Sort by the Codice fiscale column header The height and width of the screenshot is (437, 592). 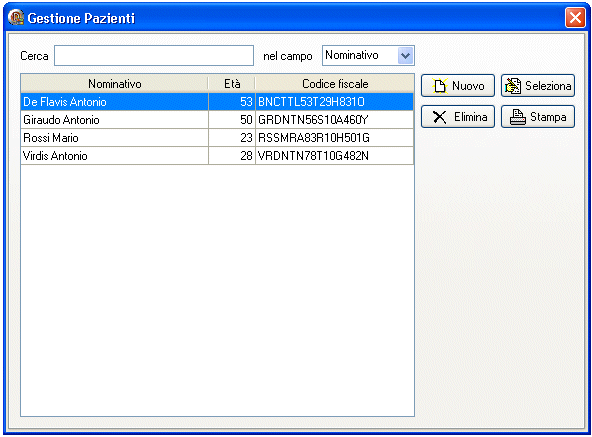[335, 83]
